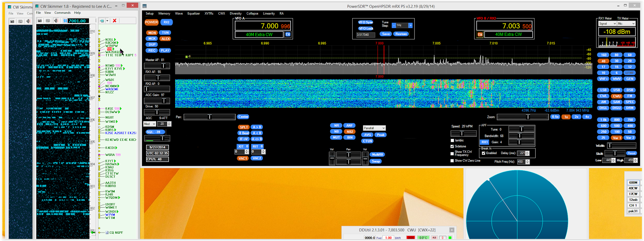Image resolution: width=644 pixels, height=241 pixels.
Task: Click the first toolbar icon in front CW Skimmer window
Action: click(40, 21)
